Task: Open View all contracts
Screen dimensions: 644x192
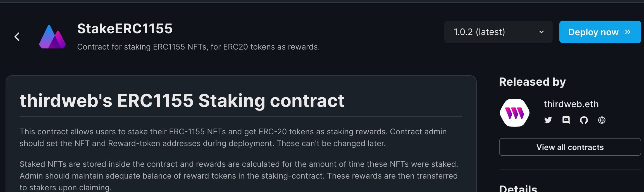Action: (x=570, y=147)
